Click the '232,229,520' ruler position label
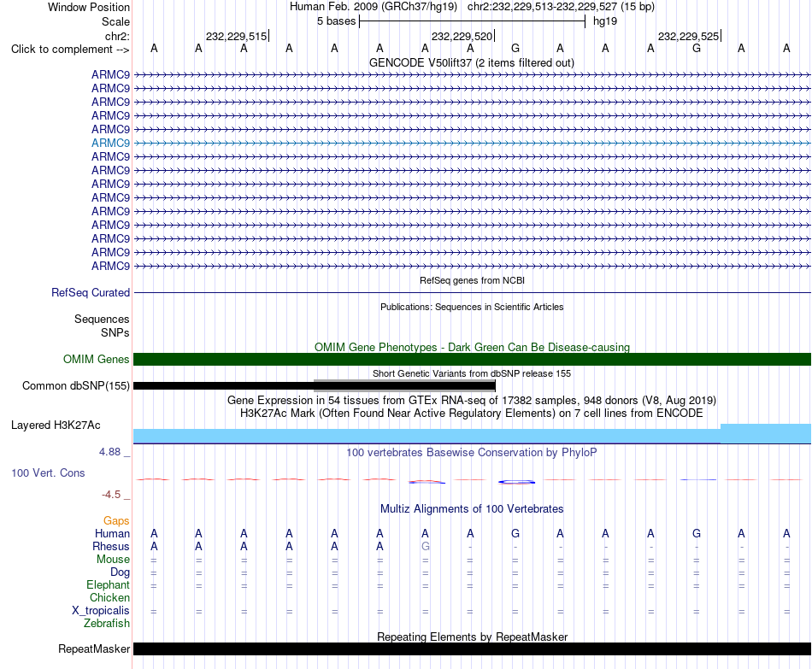 462,36
